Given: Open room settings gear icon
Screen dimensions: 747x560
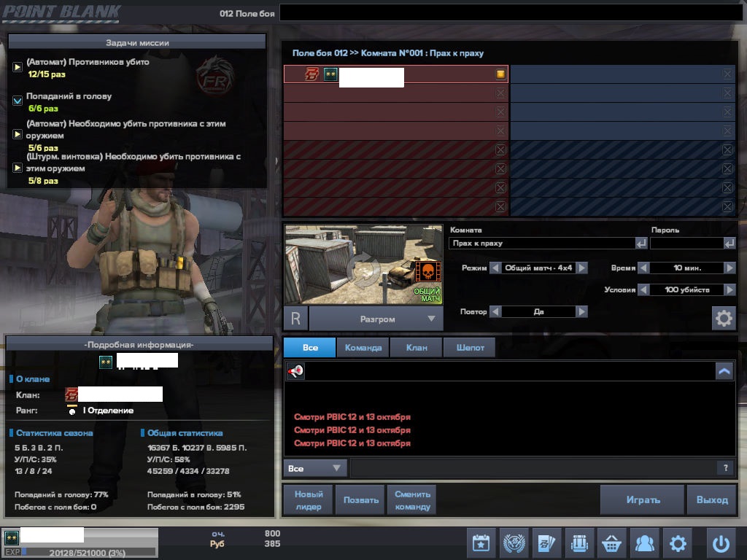Looking at the screenshot, I should (x=724, y=318).
